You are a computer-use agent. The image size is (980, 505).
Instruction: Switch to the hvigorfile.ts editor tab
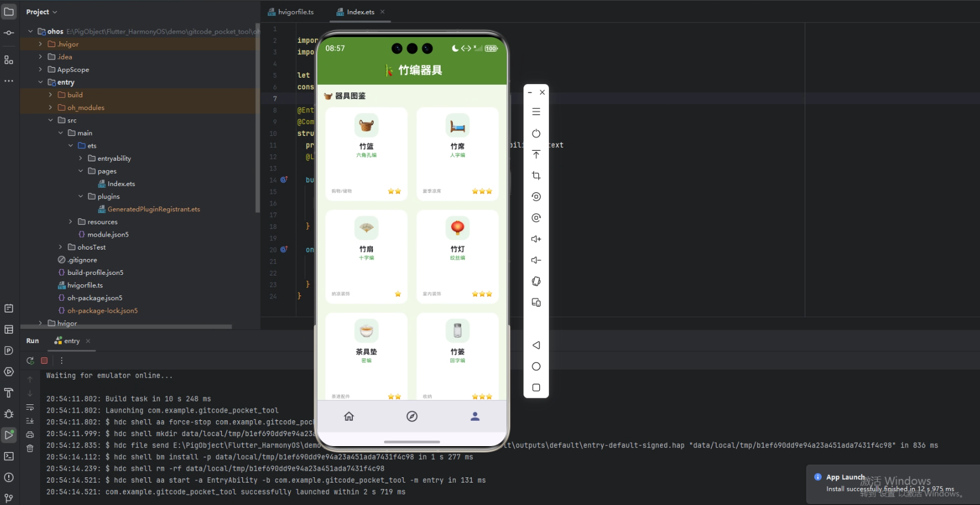[x=291, y=12]
